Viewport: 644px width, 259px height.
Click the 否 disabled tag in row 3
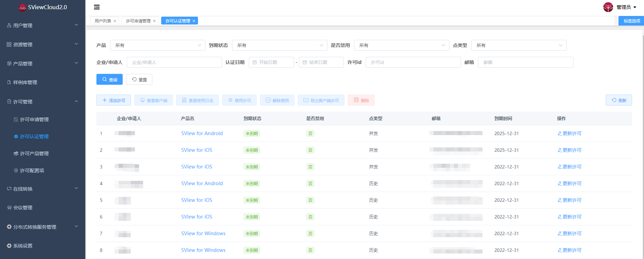[x=310, y=167]
